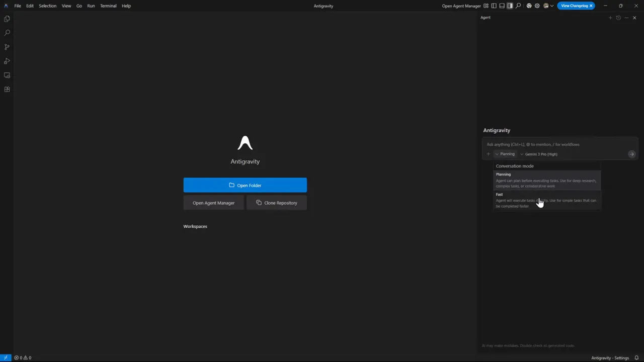Screen dimensions: 644x362
Task: Open the Agent conversation history
Action: 618,18
